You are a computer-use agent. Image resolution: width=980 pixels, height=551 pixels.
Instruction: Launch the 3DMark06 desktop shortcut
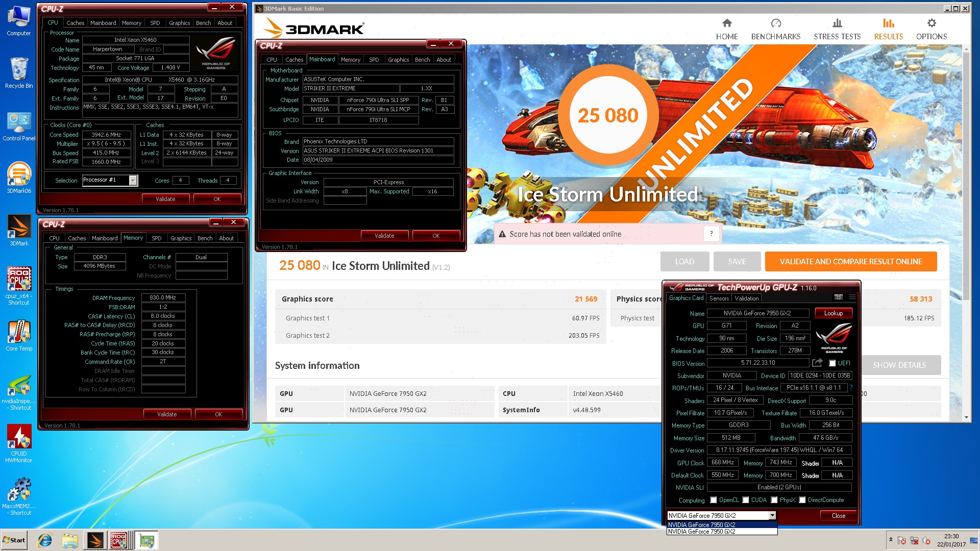tap(19, 178)
